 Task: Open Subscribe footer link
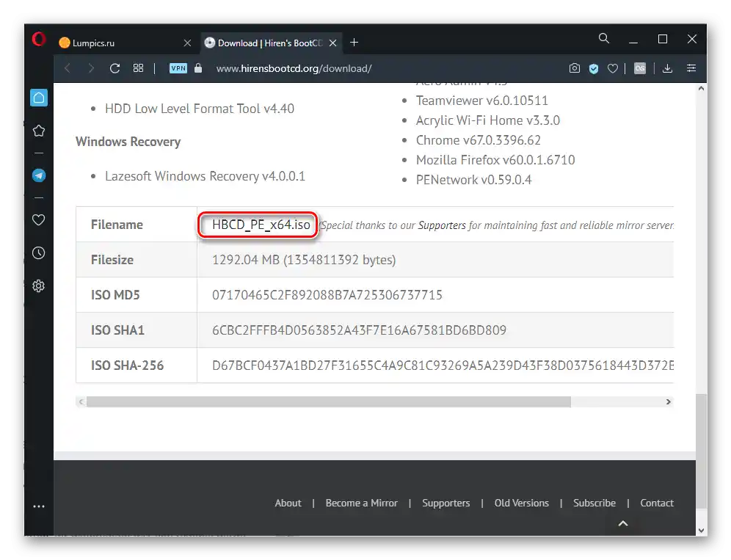(x=594, y=503)
